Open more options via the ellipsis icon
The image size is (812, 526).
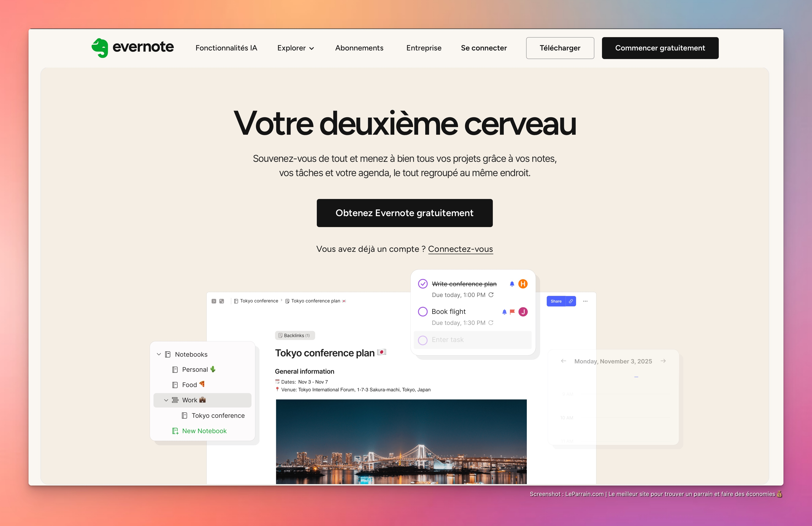[x=586, y=301]
